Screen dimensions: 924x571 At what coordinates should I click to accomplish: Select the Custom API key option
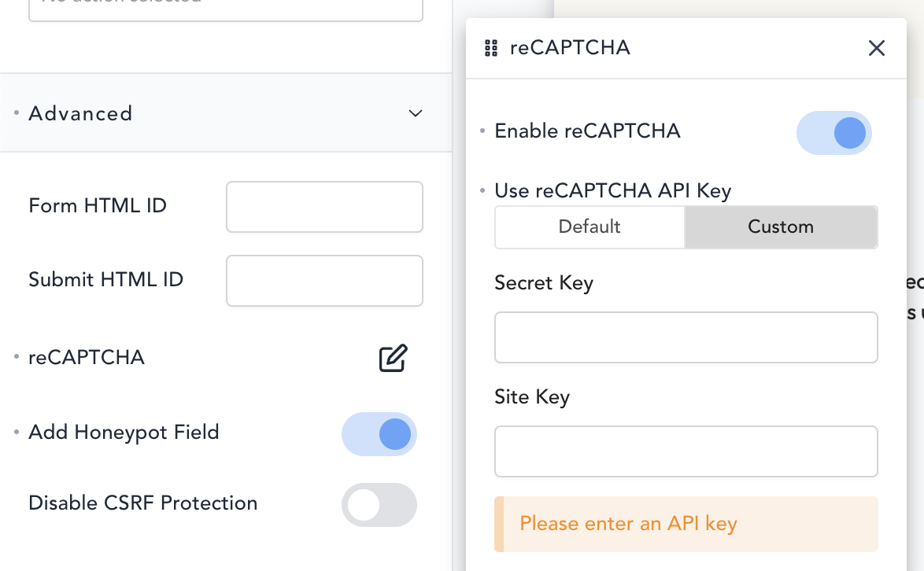[x=781, y=227]
